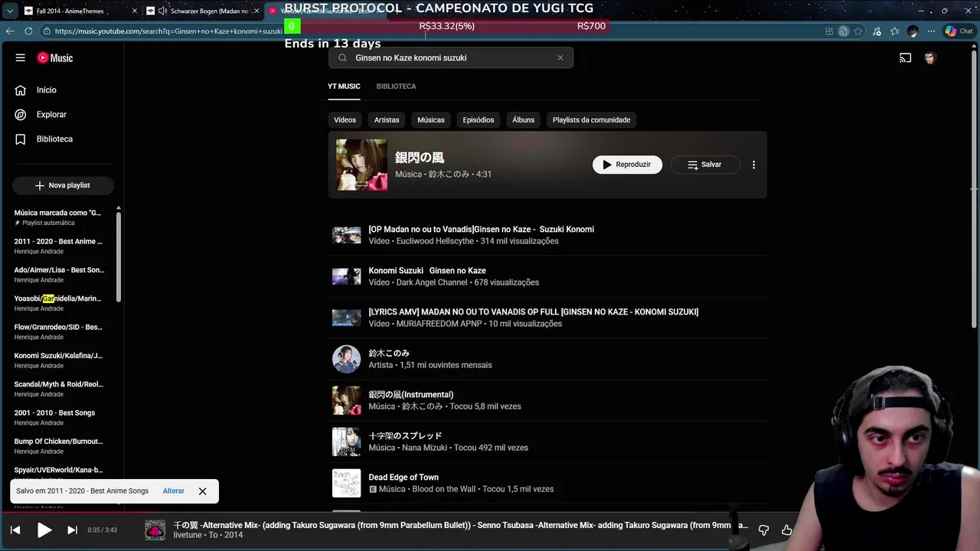Open browser settings three-dots menu
The image size is (980, 551).
[931, 31]
